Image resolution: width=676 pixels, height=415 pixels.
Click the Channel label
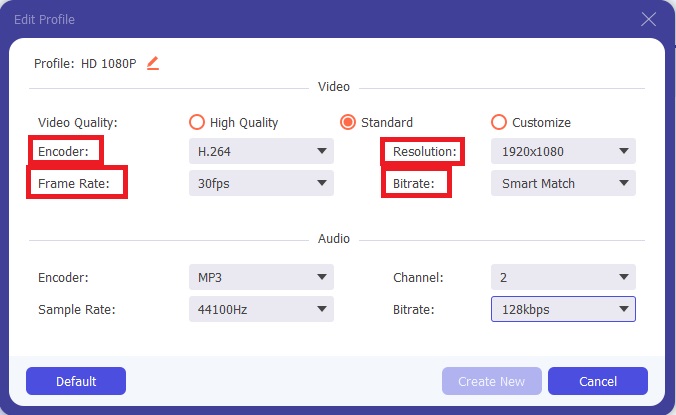418,278
